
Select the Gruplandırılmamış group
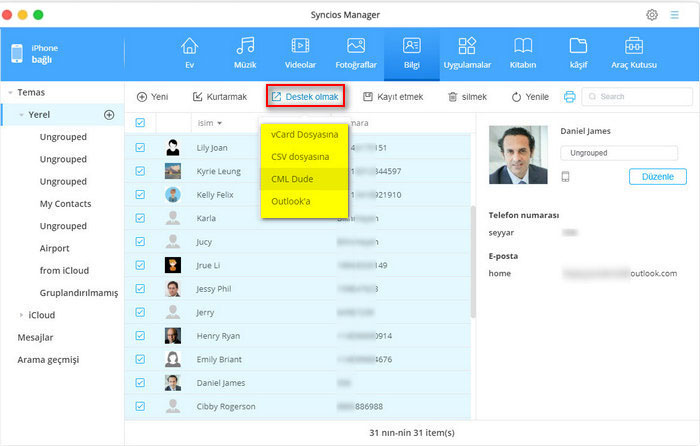(79, 293)
